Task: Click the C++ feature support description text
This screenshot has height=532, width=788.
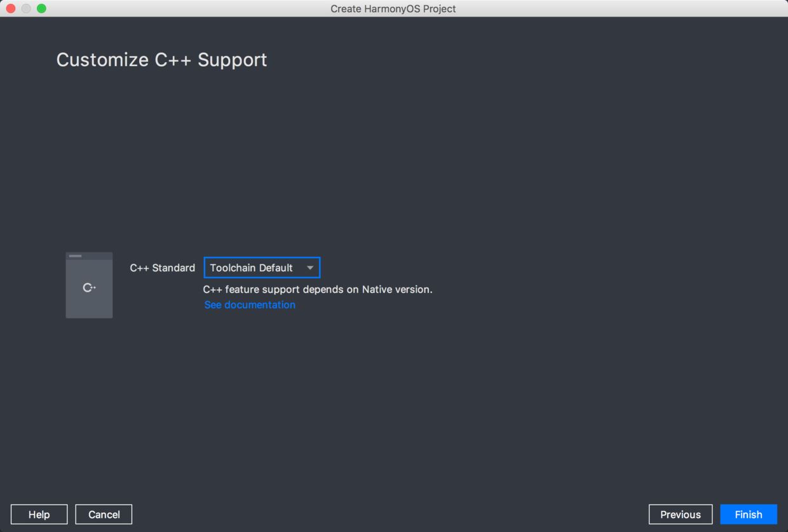Action: point(318,289)
